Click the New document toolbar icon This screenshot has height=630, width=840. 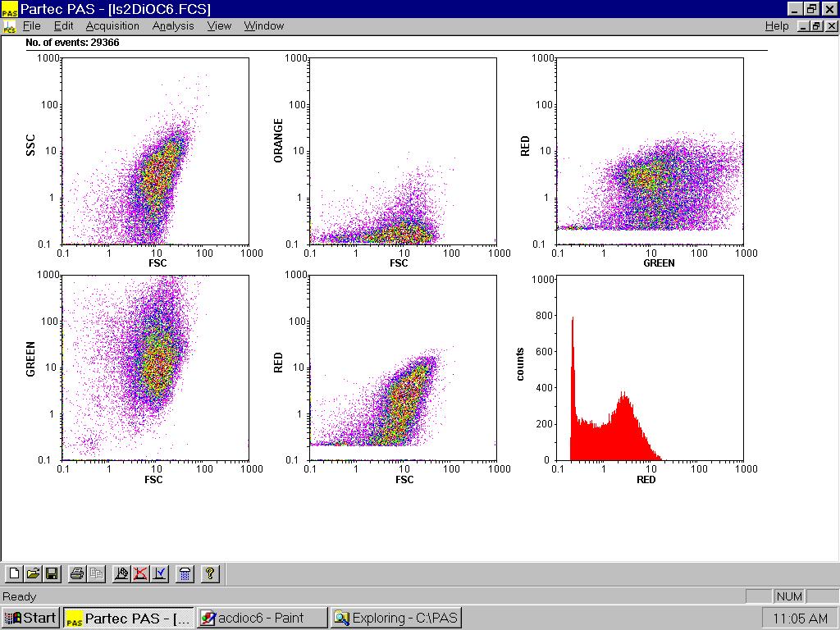[14, 574]
